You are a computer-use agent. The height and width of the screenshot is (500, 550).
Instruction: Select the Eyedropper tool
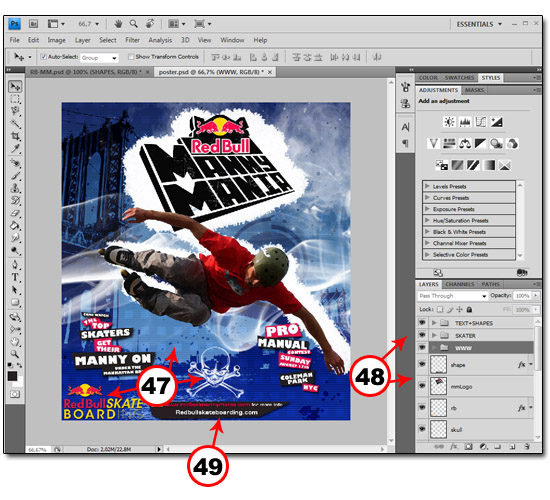[x=15, y=148]
